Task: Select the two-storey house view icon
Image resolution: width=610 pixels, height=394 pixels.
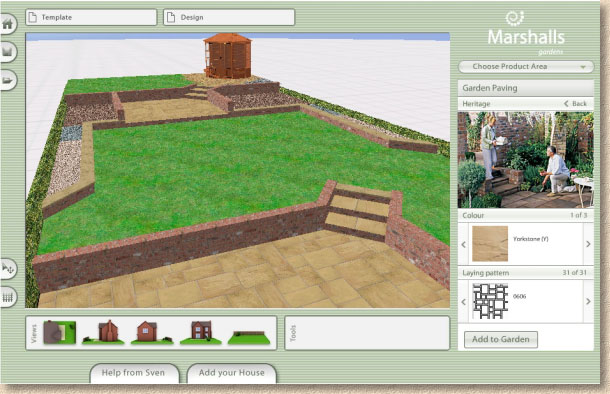Action: point(200,333)
